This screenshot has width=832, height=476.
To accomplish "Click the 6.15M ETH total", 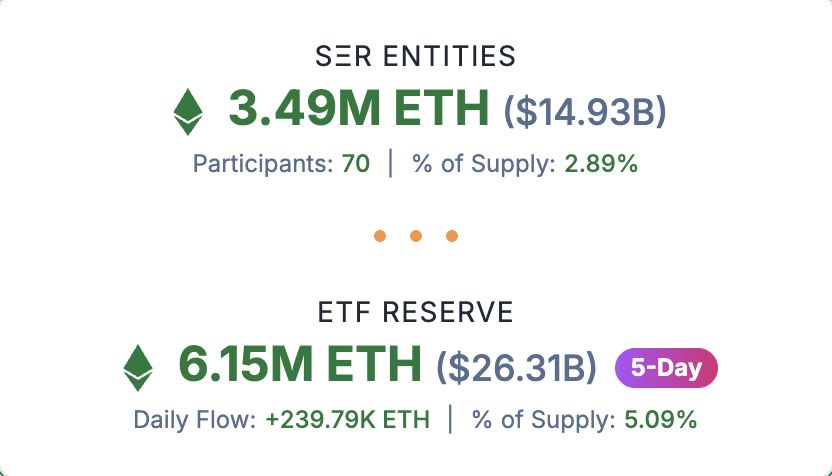I will tap(300, 365).
